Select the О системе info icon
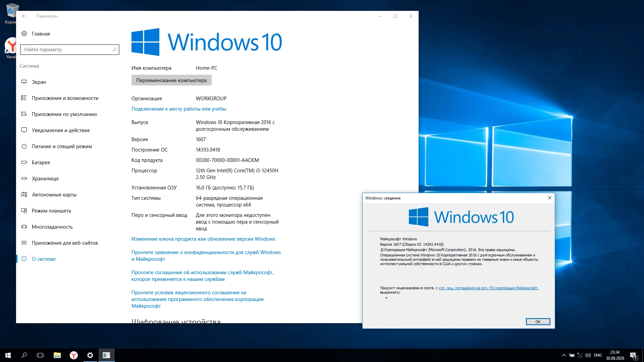The width and height of the screenshot is (644, 362). [x=24, y=259]
